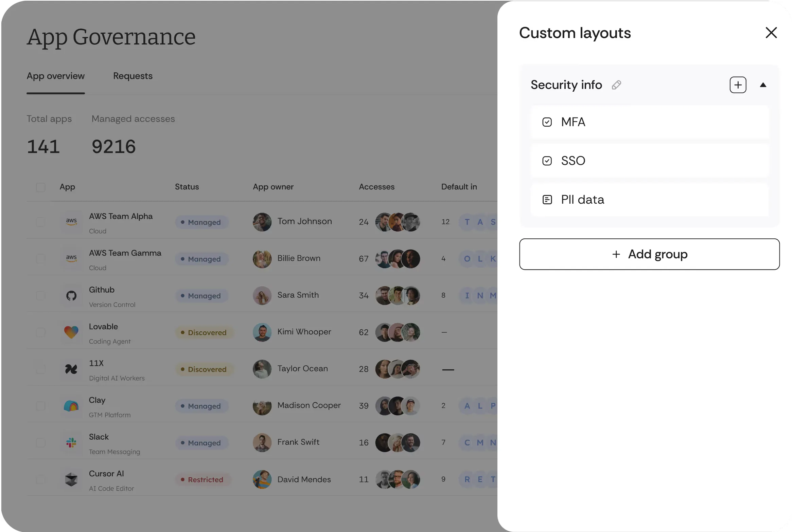Click the Add group button

pos(649,254)
